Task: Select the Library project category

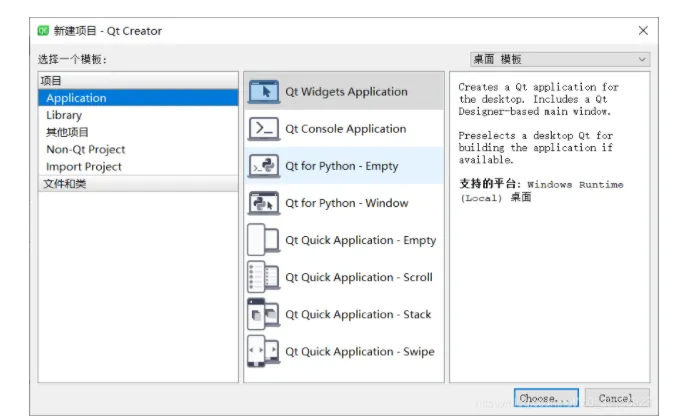Action: tap(64, 115)
